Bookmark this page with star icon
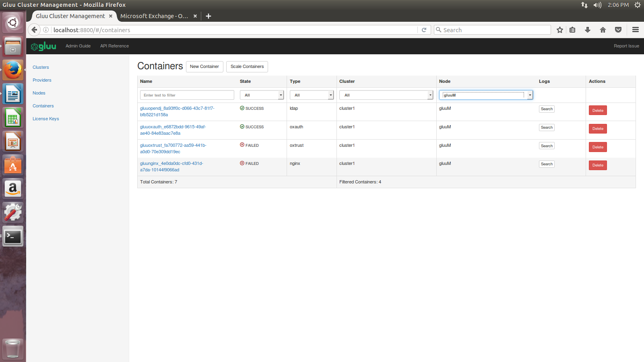Image resolution: width=644 pixels, height=362 pixels. pos(559,30)
